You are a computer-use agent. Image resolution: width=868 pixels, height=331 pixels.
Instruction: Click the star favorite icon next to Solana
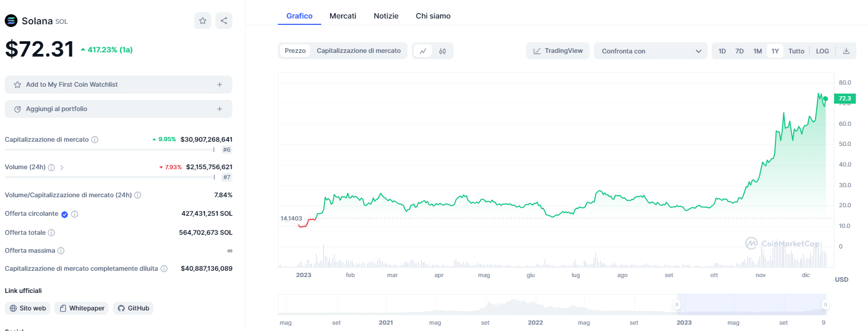[x=203, y=21]
